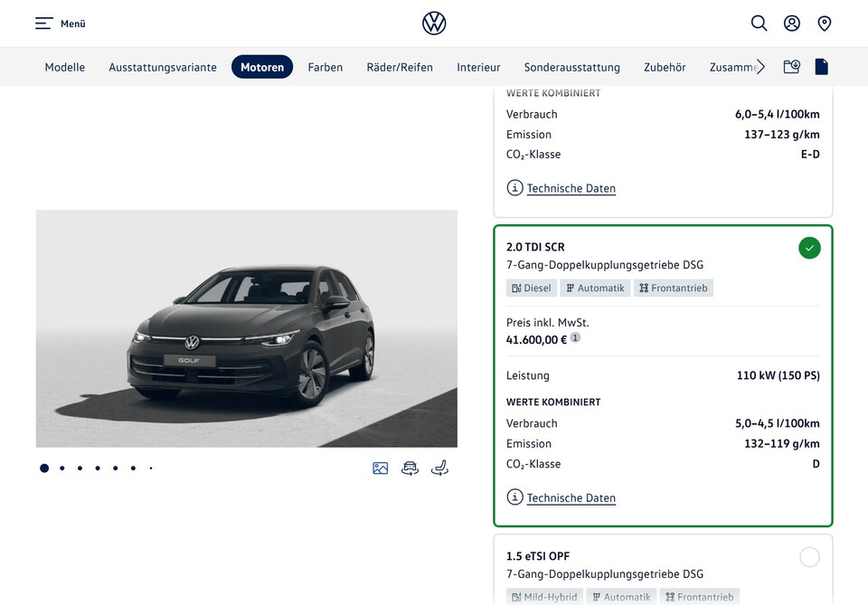Select the Motoren tab
This screenshot has width=868, height=605.
point(262,67)
